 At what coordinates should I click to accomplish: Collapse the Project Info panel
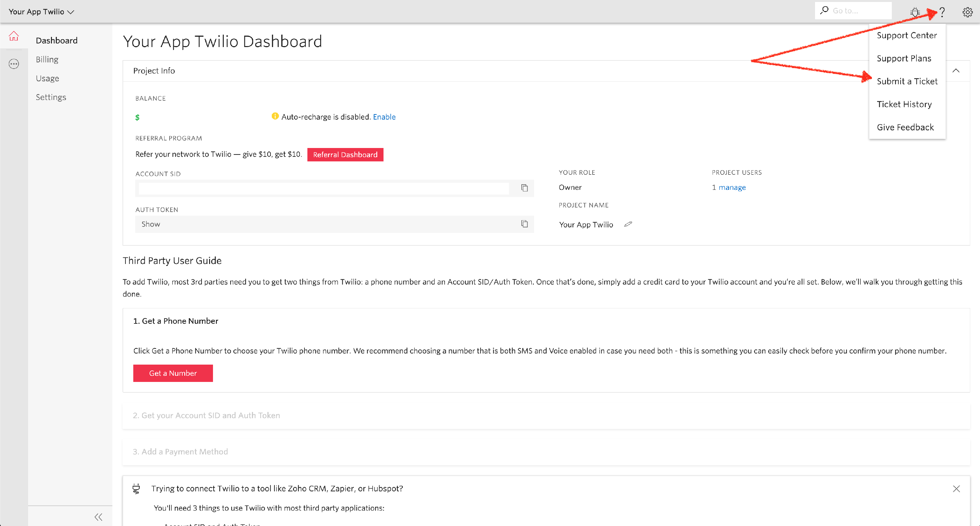[x=955, y=71]
